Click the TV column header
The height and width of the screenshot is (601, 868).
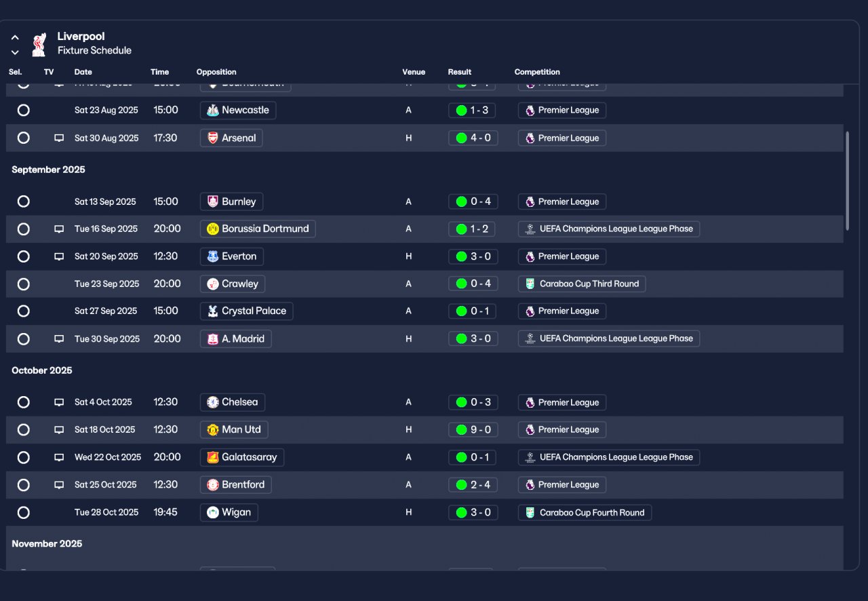(x=49, y=72)
